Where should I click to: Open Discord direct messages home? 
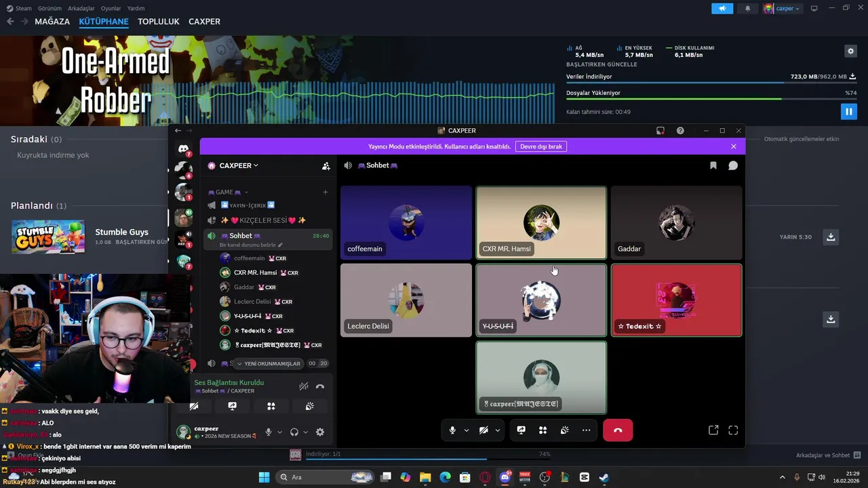point(183,148)
